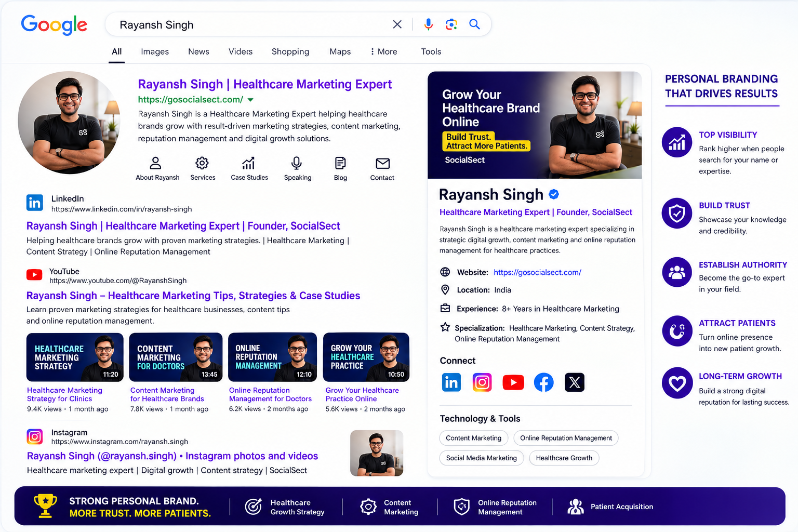Screen dimensions: 798x532
Task: Play the Healthcare Marketing Strategy video thumbnail
Action: click(x=75, y=357)
